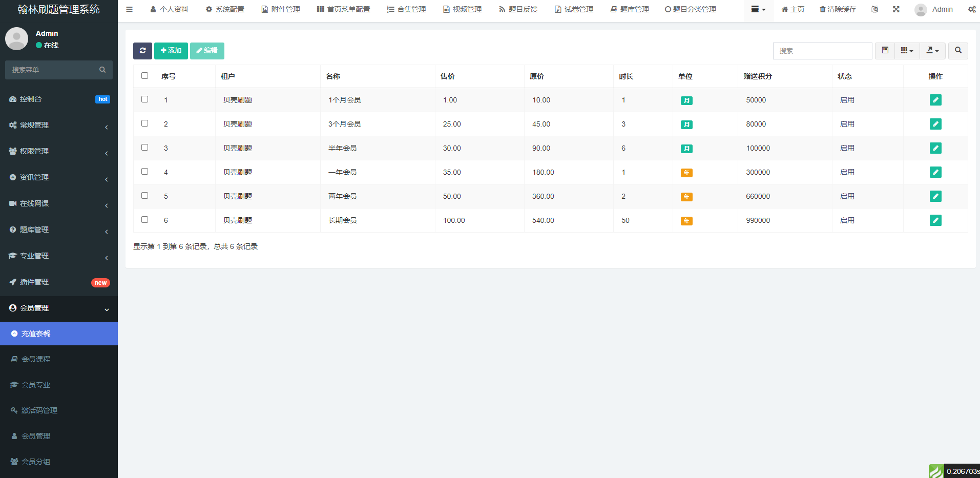
Task: Switch to the 试卷管理 top tab
Action: click(574, 9)
